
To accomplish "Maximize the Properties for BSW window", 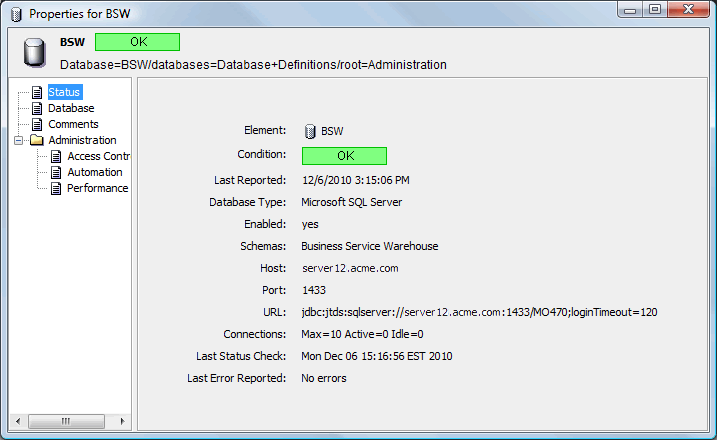I will click(x=655, y=10).
